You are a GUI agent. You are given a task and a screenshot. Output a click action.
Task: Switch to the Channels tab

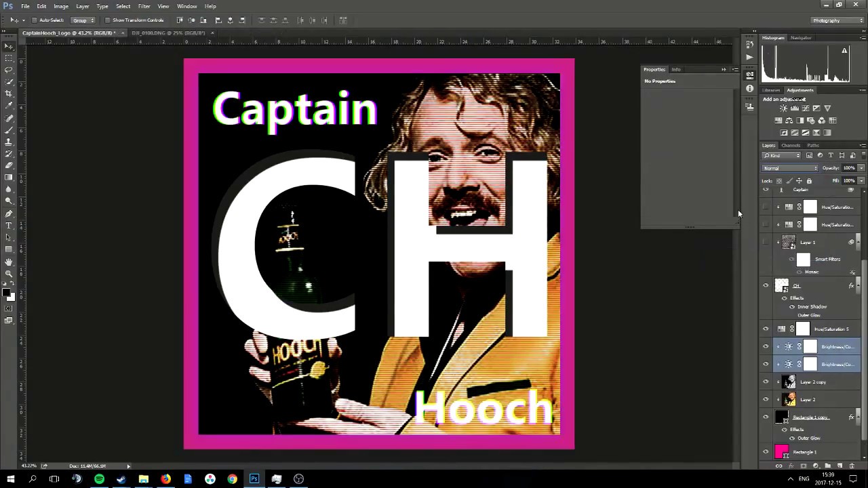[x=791, y=145]
